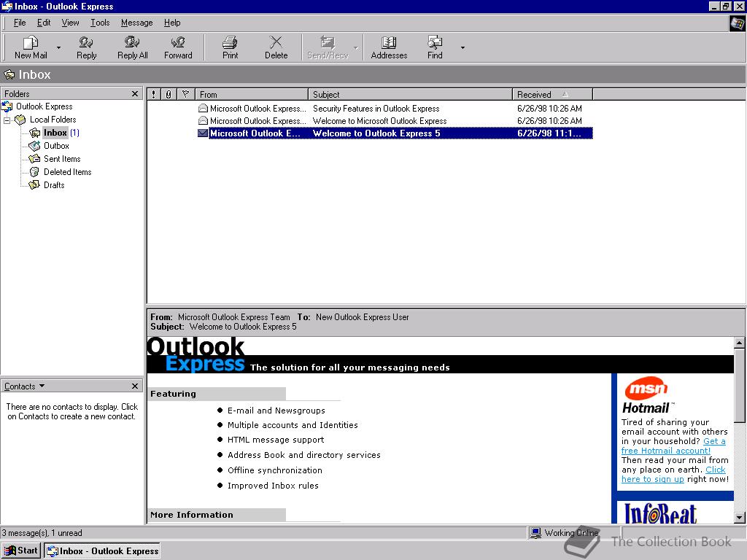Screen dimensions: 747x560
Task: Click here to sign up for Hotmail
Action: point(652,479)
